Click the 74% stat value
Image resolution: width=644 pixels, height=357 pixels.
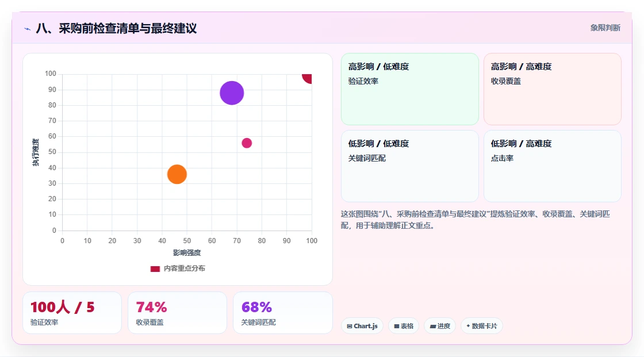[152, 307]
